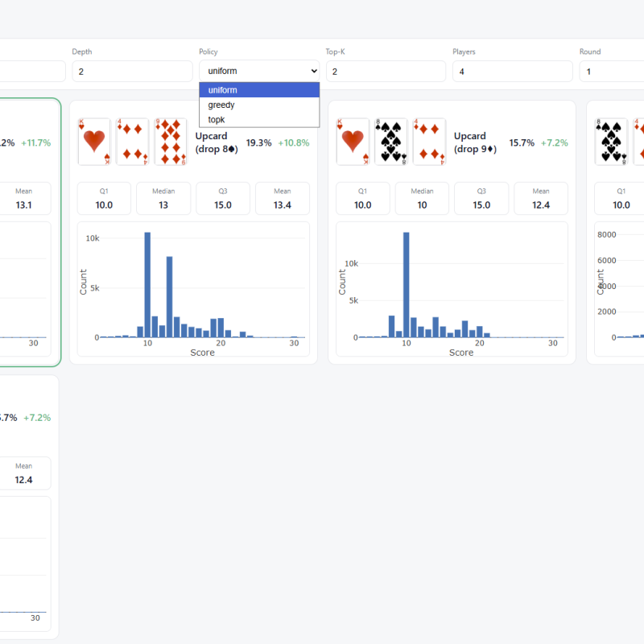Click the Players input field
The height and width of the screenshot is (644, 644).
click(x=513, y=71)
